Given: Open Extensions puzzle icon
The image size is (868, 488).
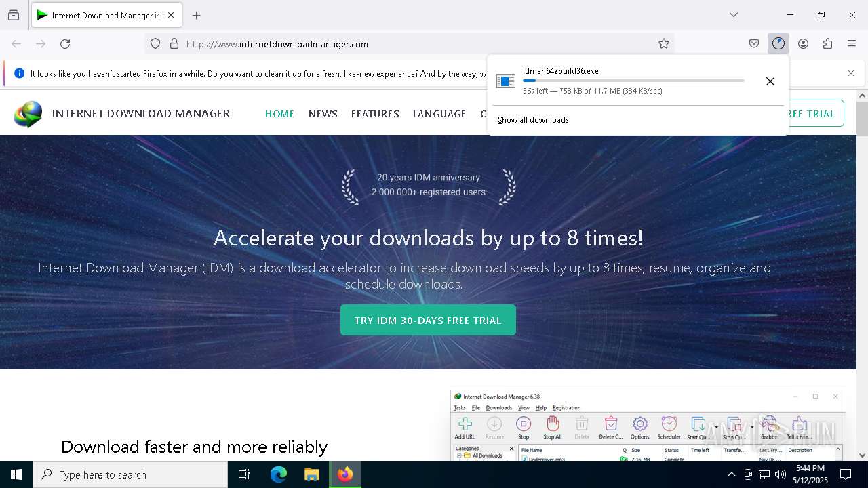Looking at the screenshot, I should coord(827,43).
